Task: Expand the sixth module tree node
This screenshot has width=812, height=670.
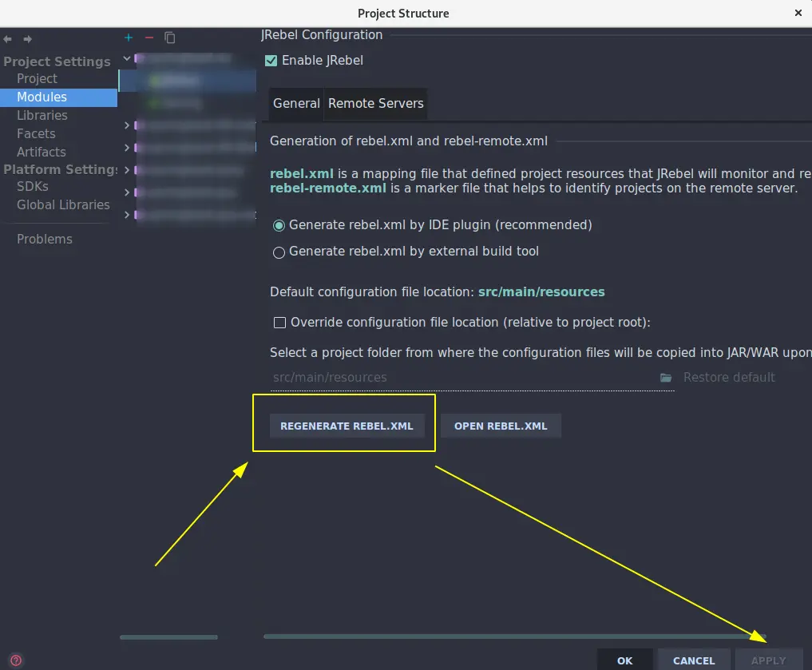Action: (x=127, y=214)
